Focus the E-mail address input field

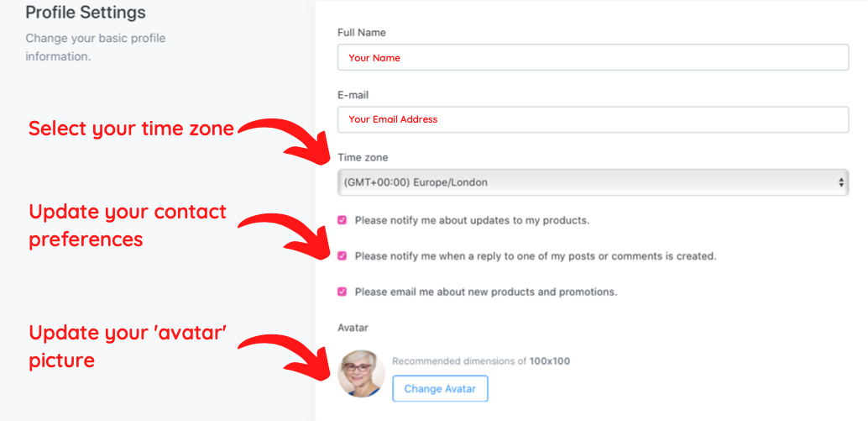click(x=593, y=119)
